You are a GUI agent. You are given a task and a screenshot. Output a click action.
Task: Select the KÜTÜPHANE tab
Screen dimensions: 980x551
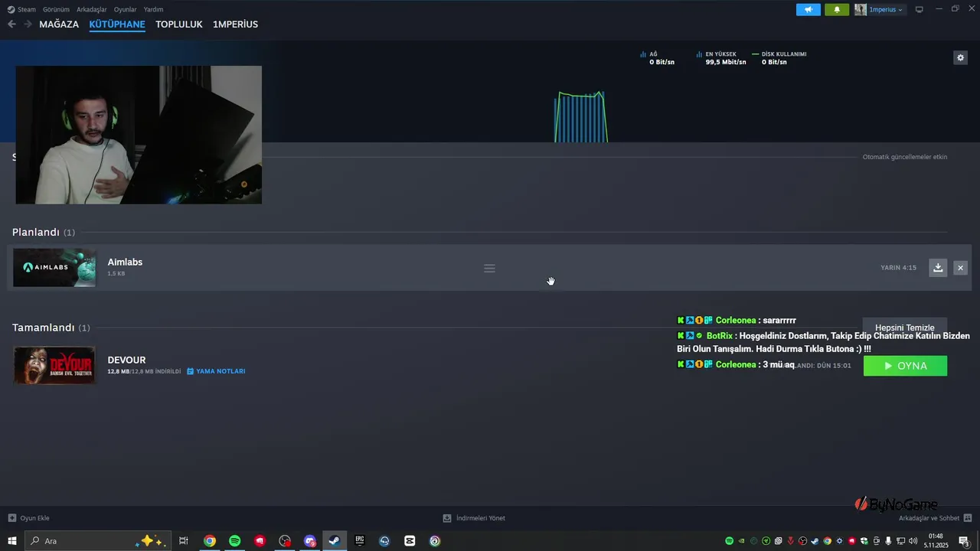(x=117, y=24)
